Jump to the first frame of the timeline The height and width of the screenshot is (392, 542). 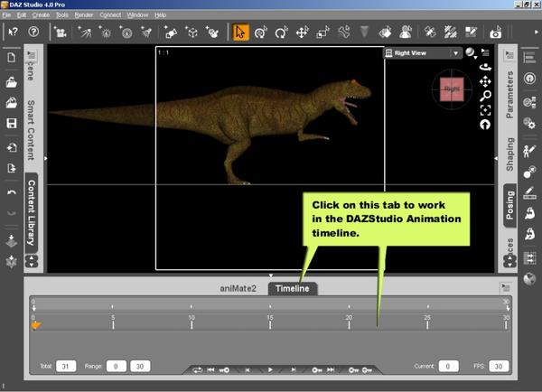click(x=210, y=370)
